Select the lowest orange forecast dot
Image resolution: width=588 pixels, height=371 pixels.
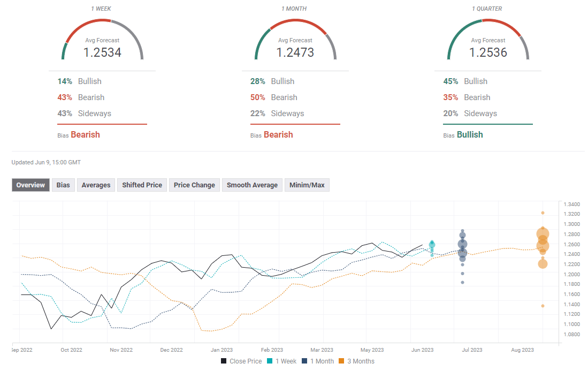tap(543, 306)
